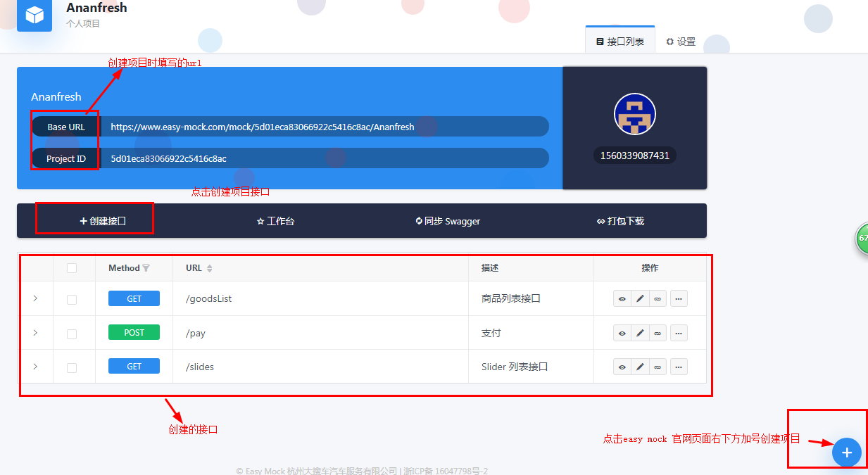Screen dimensions: 868x475
Task: Open the Method column filter icon
Action: click(146, 268)
